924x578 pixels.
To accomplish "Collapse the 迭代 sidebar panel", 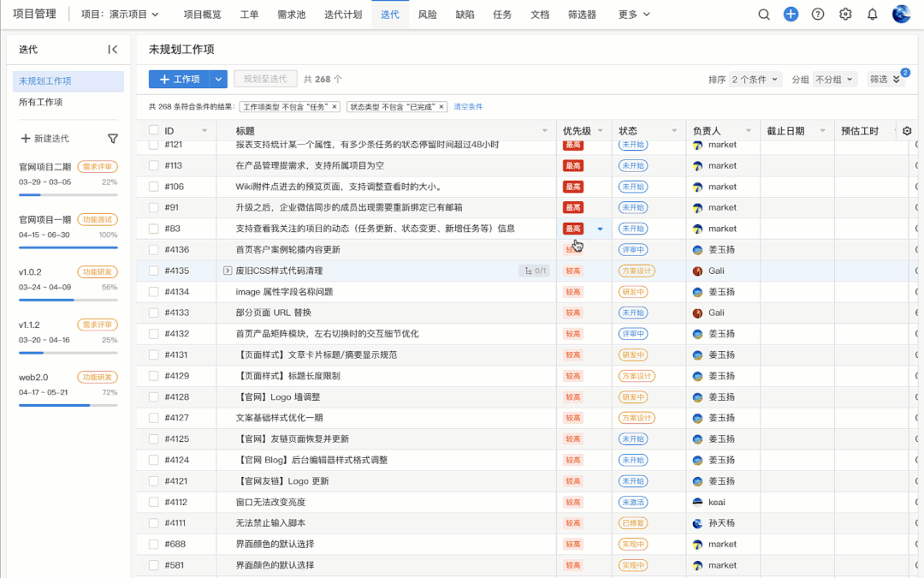I will pos(112,50).
